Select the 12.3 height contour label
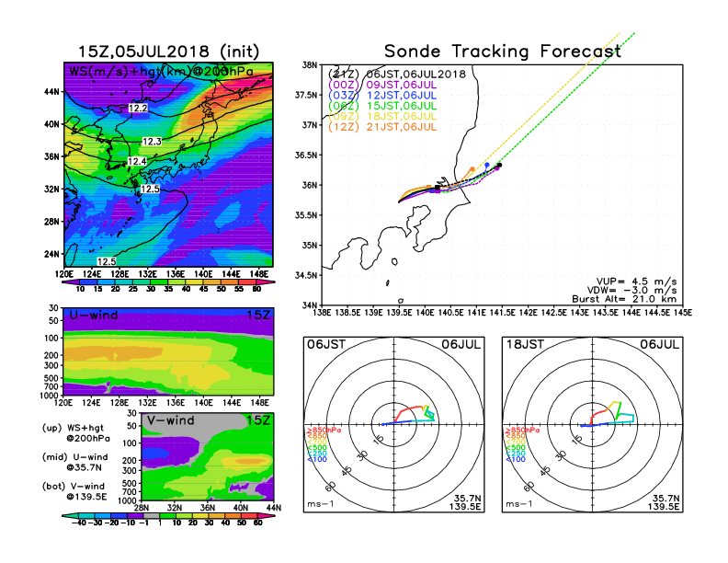This screenshot has width=728, height=563. pyautogui.click(x=152, y=142)
